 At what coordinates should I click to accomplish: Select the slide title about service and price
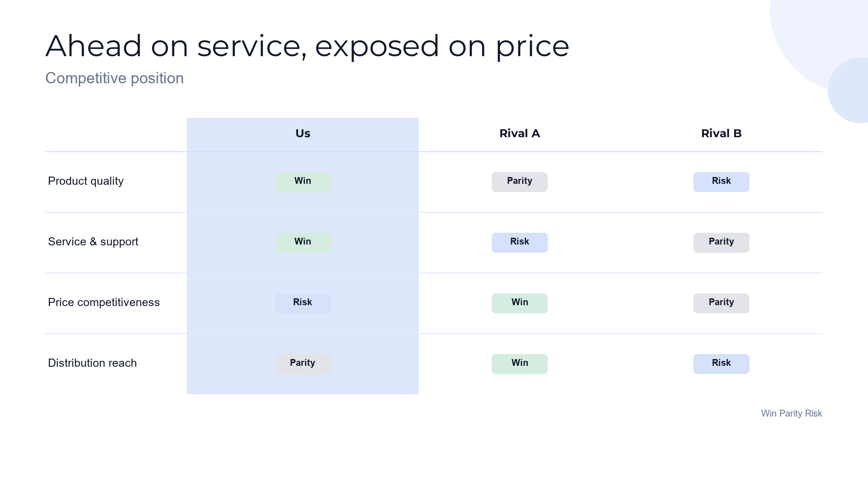point(307,46)
